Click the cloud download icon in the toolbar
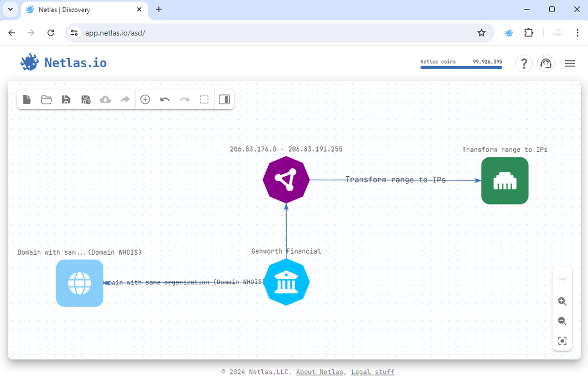This screenshot has width=588, height=384. 105,99
